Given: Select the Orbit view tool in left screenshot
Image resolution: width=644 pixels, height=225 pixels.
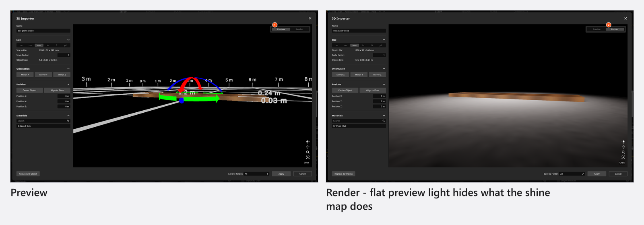Looking at the screenshot, I should click(308, 142).
